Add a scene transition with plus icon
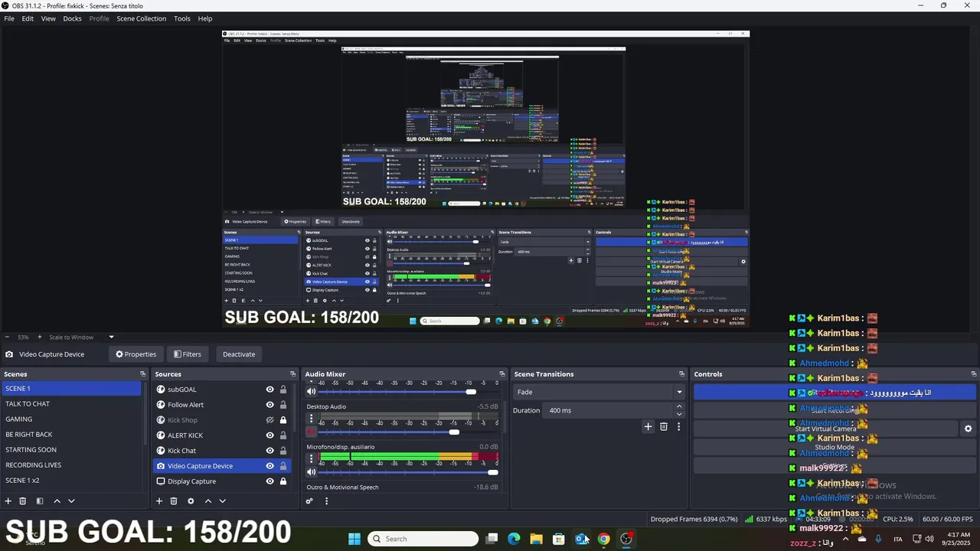 (648, 427)
